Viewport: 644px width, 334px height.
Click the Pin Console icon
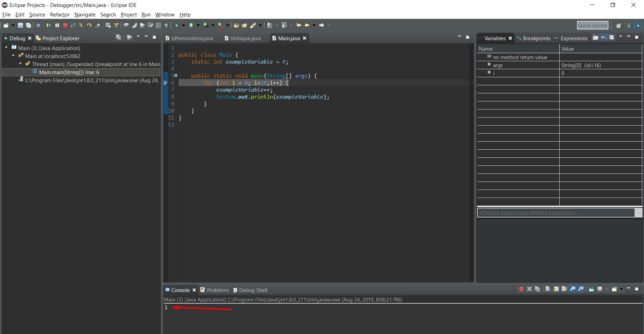click(591, 289)
